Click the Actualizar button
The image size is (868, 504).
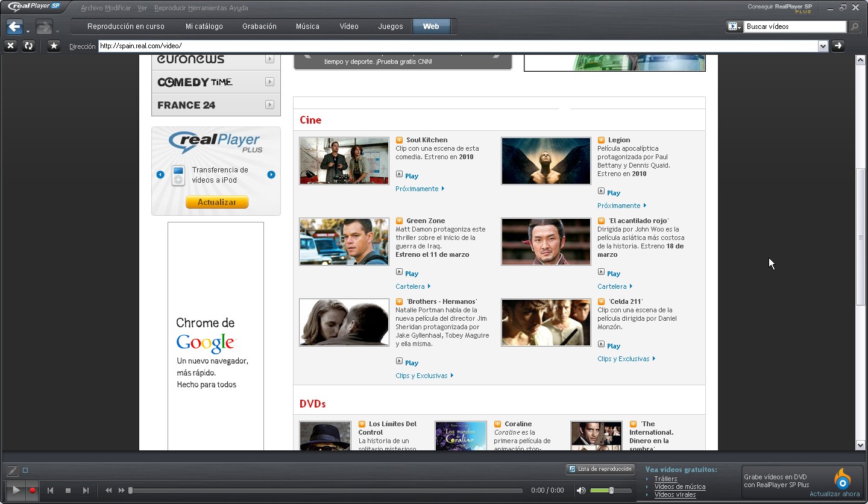click(217, 203)
